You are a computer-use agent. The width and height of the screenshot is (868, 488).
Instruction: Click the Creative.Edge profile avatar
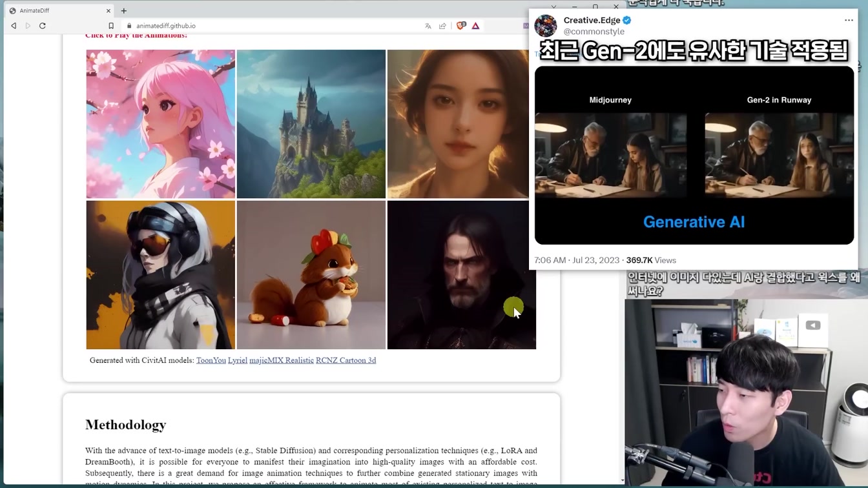click(546, 25)
